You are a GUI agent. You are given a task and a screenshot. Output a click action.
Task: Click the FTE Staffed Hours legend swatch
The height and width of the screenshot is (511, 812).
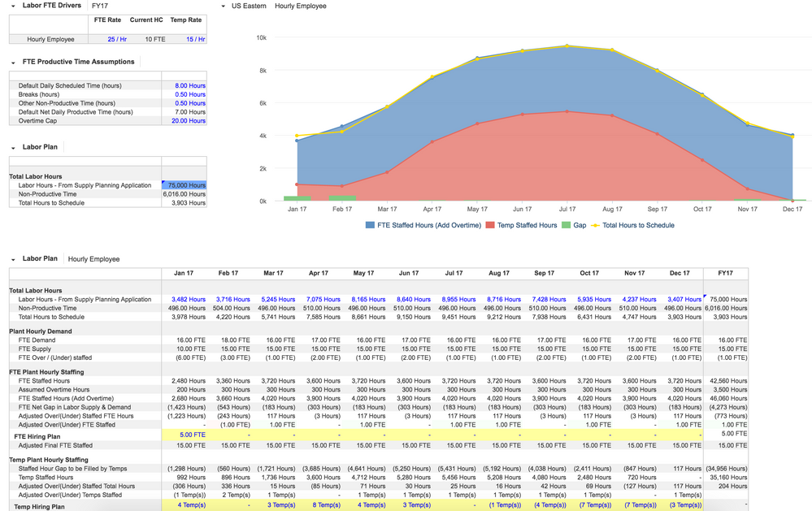point(370,225)
